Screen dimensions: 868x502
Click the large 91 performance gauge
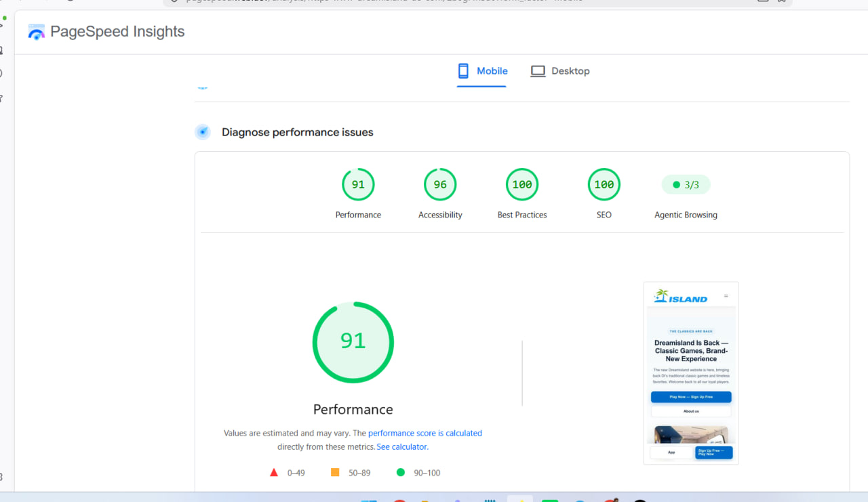(x=353, y=342)
